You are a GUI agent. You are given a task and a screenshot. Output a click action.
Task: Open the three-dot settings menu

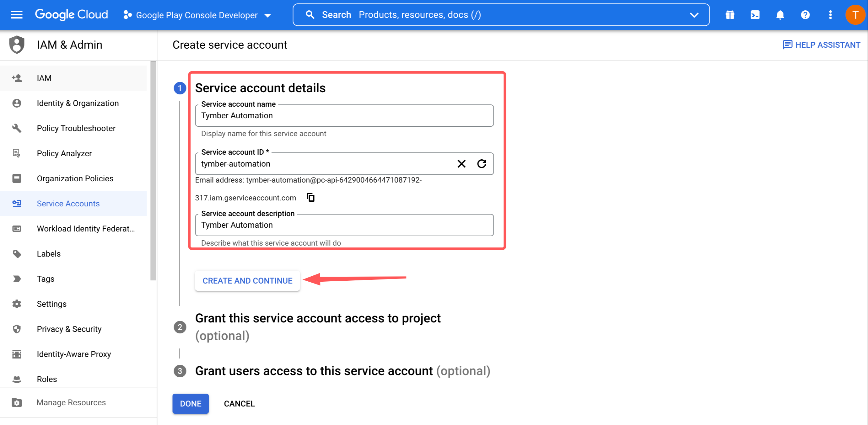[x=830, y=15]
